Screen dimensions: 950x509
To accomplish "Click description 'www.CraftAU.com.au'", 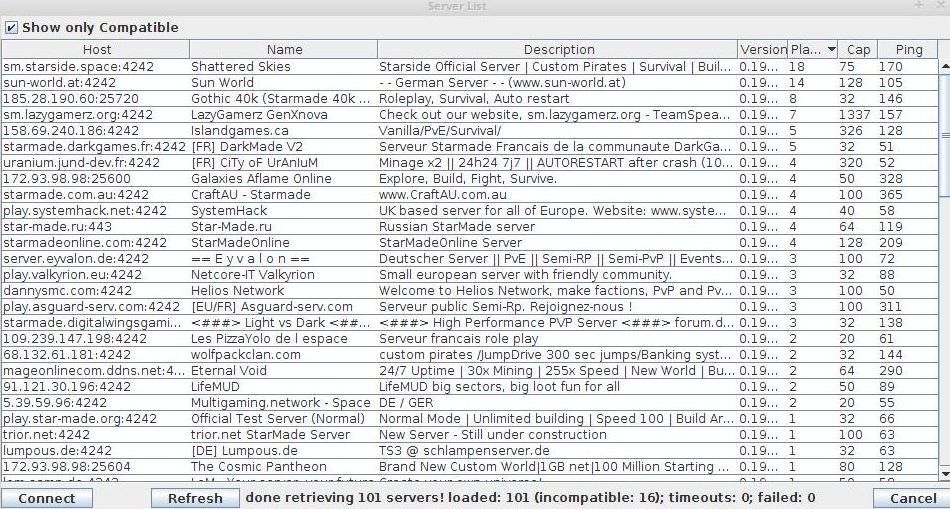I will point(443,195).
